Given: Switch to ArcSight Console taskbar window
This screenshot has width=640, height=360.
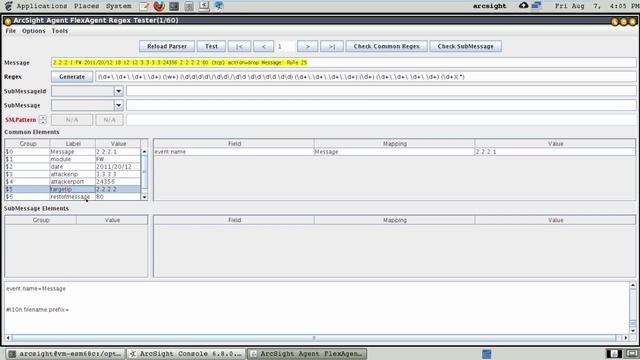Looking at the screenshot, I should (187, 354).
